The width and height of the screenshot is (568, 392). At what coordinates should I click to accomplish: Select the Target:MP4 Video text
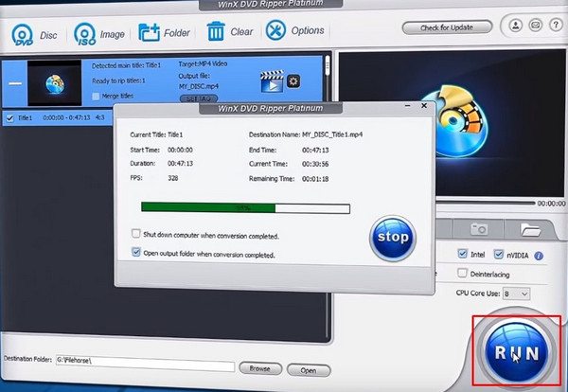pyautogui.click(x=203, y=63)
